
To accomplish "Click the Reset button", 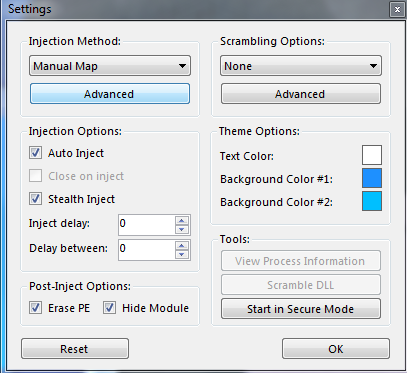I will pyautogui.click(x=75, y=349).
